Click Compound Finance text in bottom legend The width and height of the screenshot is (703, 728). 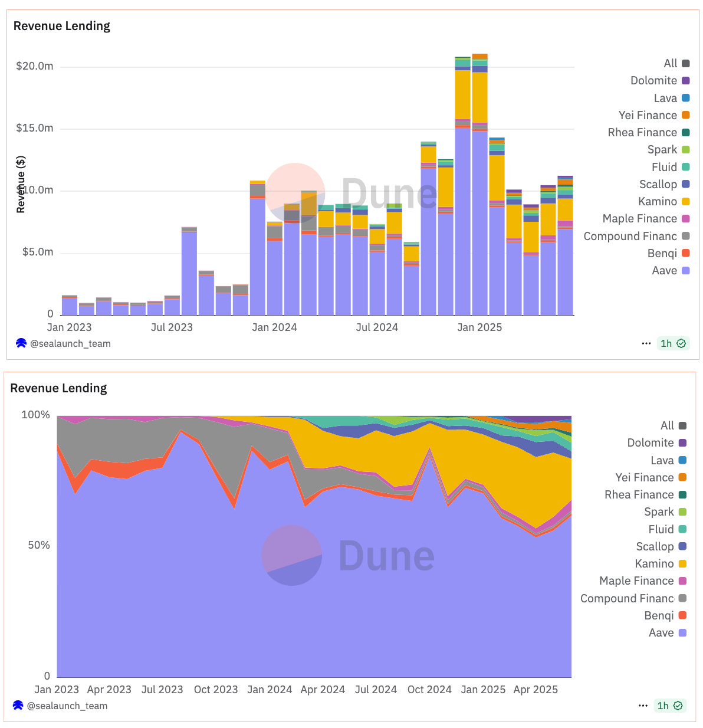(627, 598)
